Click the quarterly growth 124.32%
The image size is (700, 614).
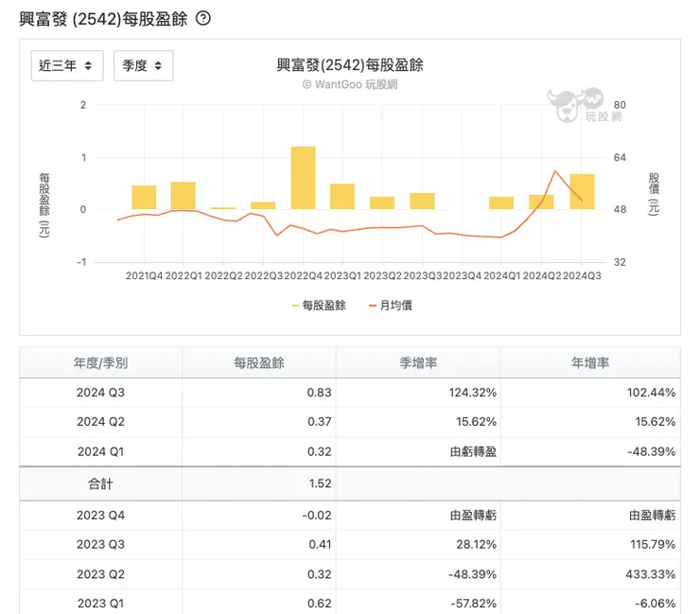[x=472, y=393]
